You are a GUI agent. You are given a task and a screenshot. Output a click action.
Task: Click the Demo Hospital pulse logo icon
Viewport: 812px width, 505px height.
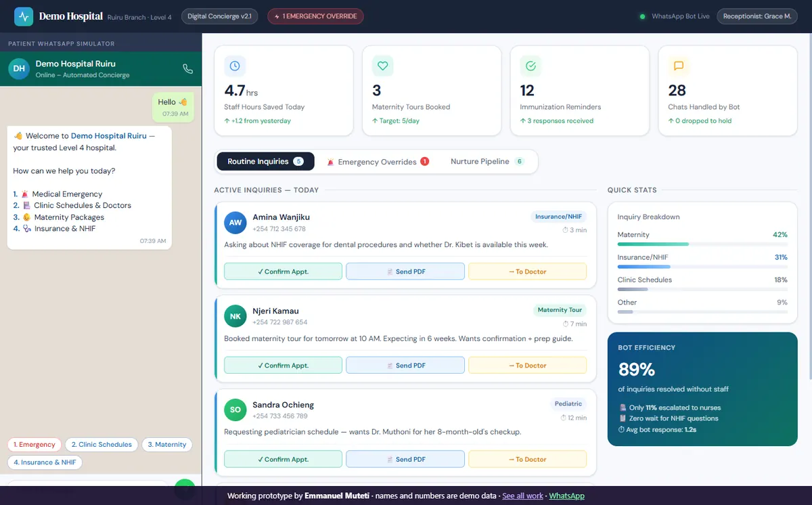click(x=24, y=16)
